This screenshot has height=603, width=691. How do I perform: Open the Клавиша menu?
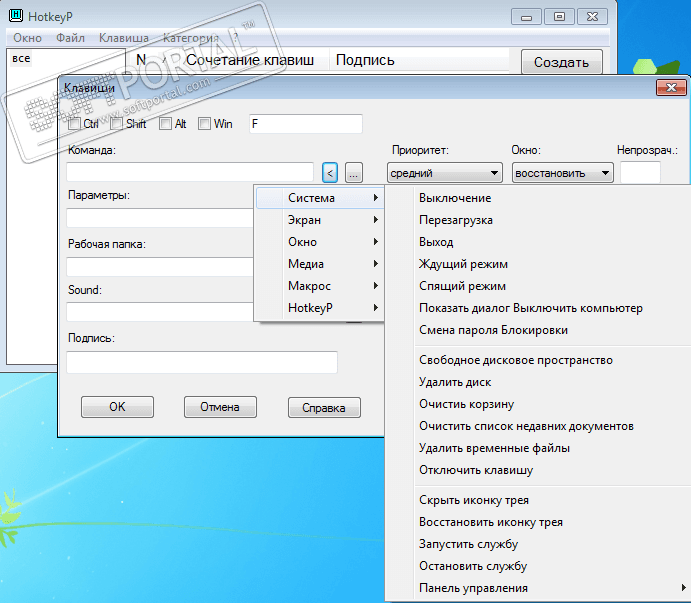point(124,38)
